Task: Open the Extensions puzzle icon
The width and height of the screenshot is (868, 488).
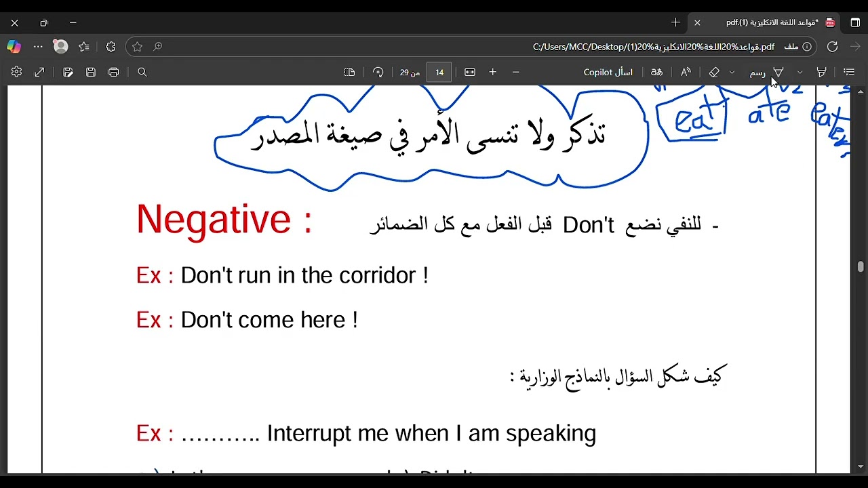Action: 111,47
